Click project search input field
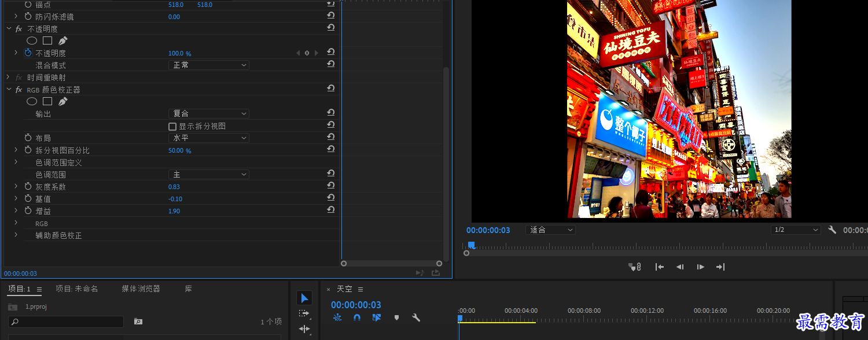Viewport: 868px width, 340px height. coord(66,321)
